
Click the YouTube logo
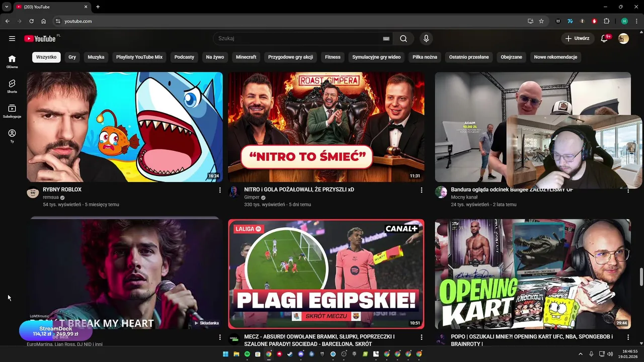pos(40,39)
